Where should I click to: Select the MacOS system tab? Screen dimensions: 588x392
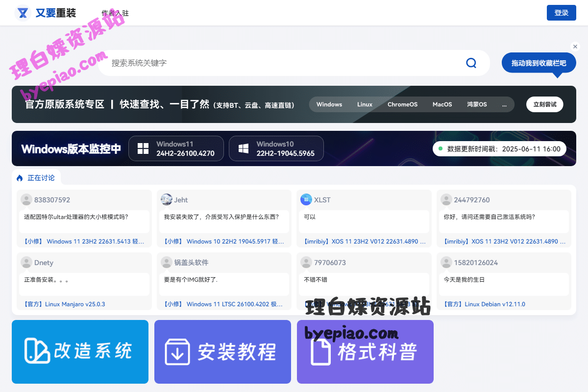point(442,104)
